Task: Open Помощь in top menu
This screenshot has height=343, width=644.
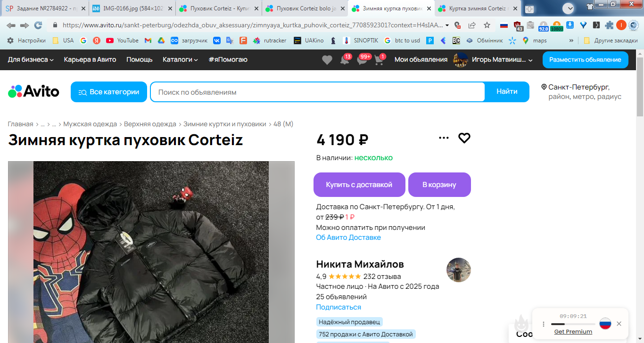Action: click(140, 60)
